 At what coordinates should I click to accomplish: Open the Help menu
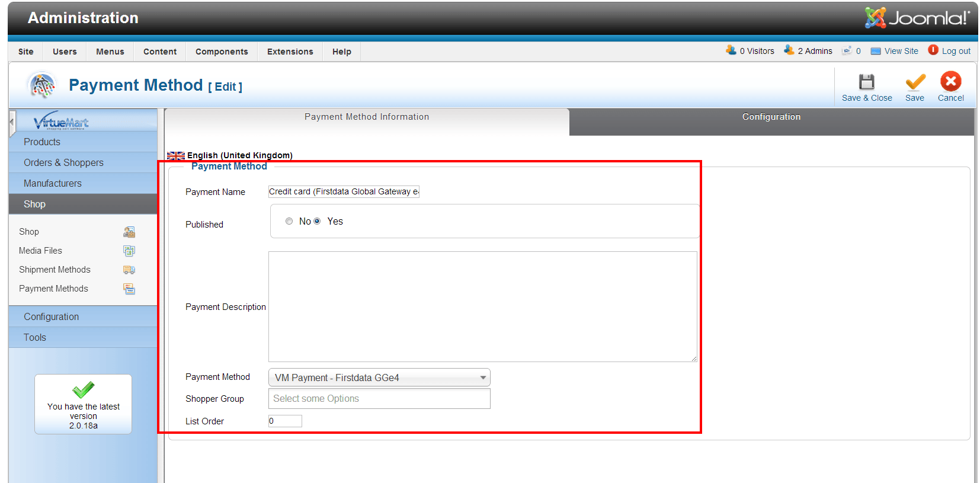(x=342, y=52)
